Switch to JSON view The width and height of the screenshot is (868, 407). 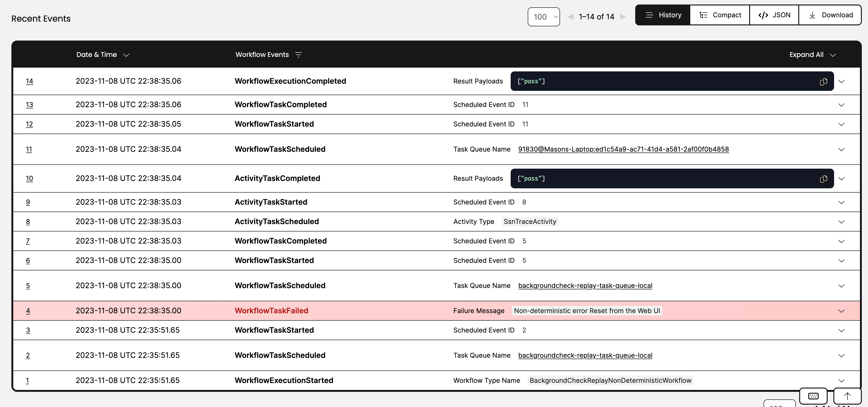point(774,15)
